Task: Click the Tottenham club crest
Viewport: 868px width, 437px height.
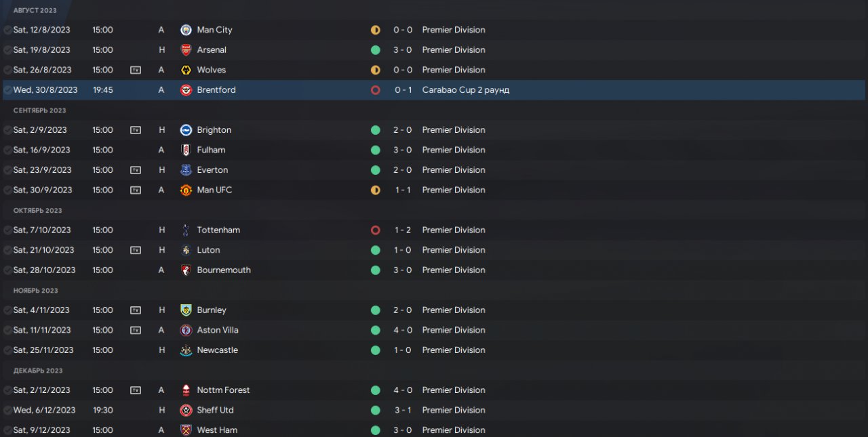Action: coord(186,230)
